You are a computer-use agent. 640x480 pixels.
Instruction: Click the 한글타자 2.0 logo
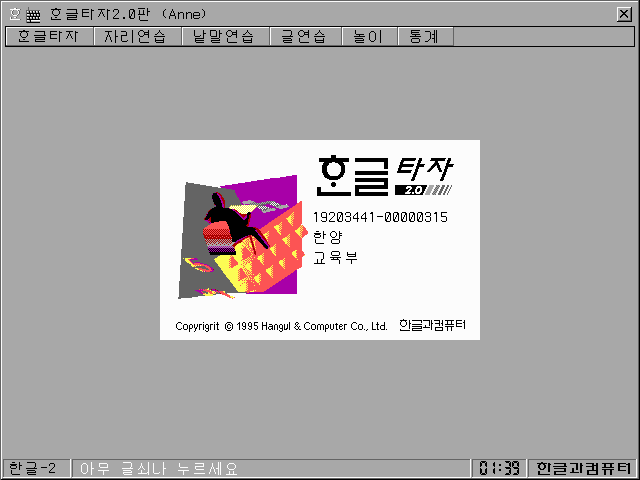(384, 176)
